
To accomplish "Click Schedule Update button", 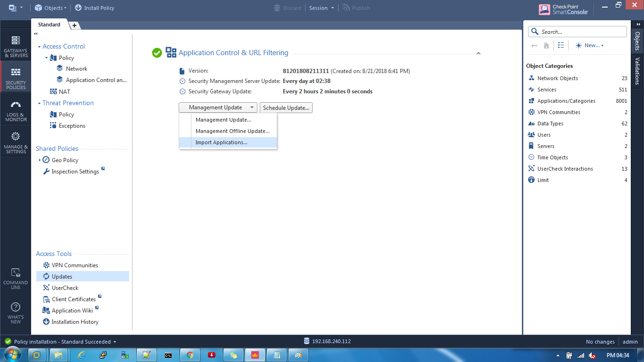I will (x=286, y=108).
